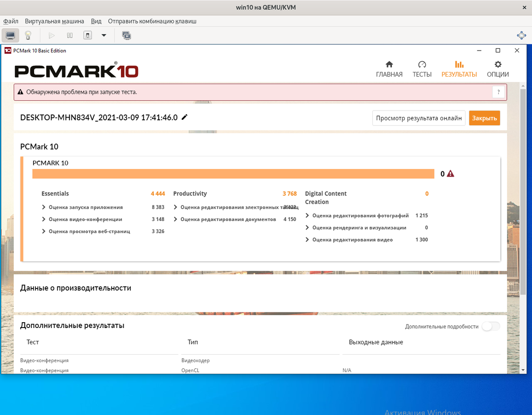Click the warning triangle next to score 0

pos(450,174)
